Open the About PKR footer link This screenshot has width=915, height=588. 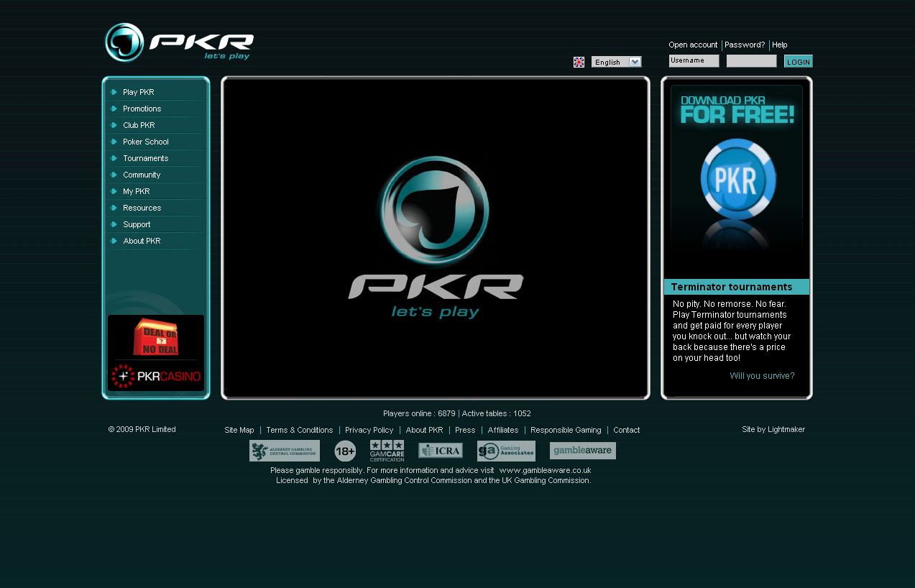click(424, 430)
